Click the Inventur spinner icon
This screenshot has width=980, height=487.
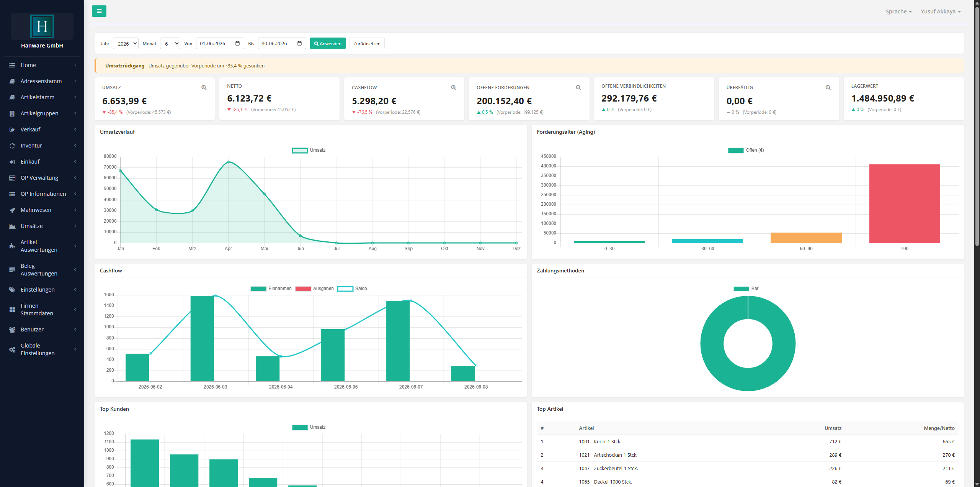(x=12, y=146)
